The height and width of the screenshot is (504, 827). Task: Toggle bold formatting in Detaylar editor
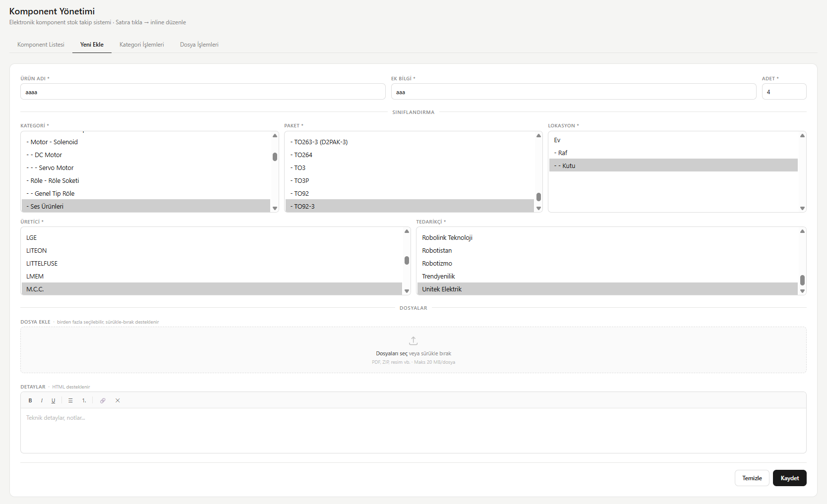pyautogui.click(x=30, y=400)
